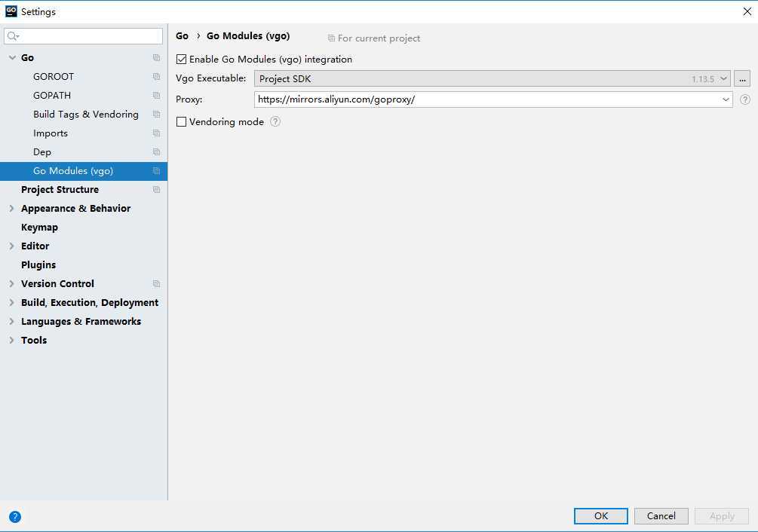Click the project-level icon beside Dep
This screenshot has width=758, height=532.
tap(156, 151)
